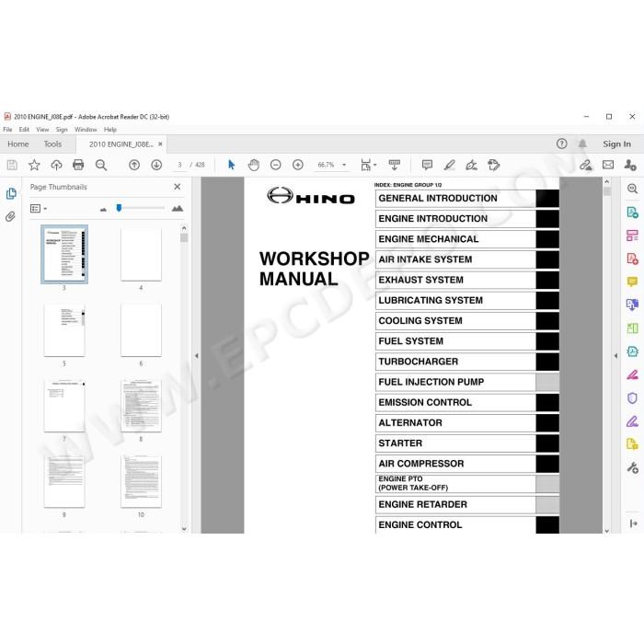Open Export PDF tool in right pane
The height and width of the screenshot is (644, 644).
(633, 213)
